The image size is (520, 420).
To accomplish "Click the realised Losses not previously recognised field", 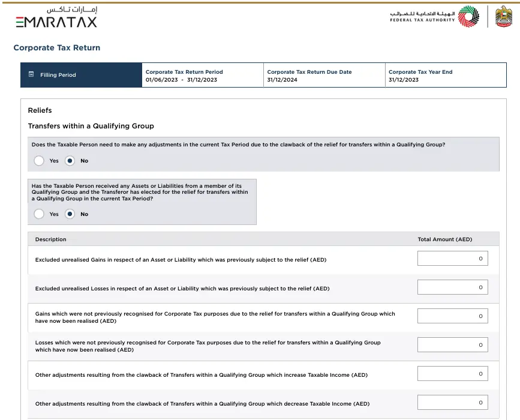I will click(452, 345).
